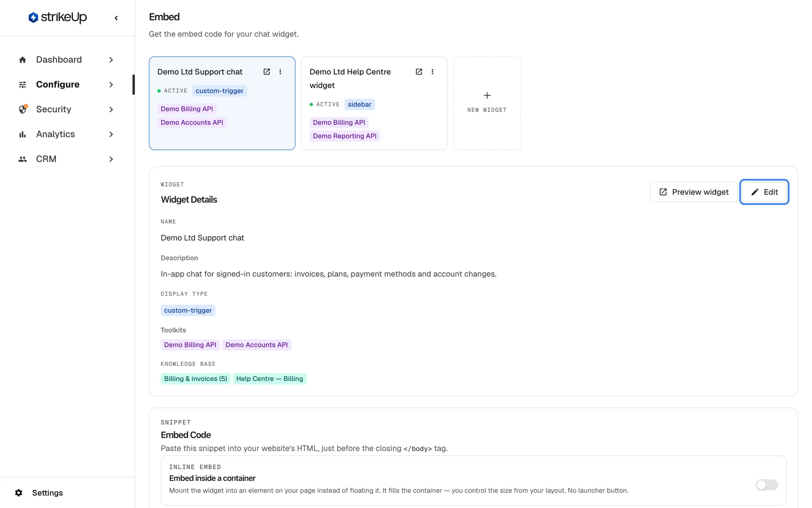Viewport: 812px width, 508px height.
Task: Open more options for Demo Ltd Support chat
Action: (x=280, y=72)
